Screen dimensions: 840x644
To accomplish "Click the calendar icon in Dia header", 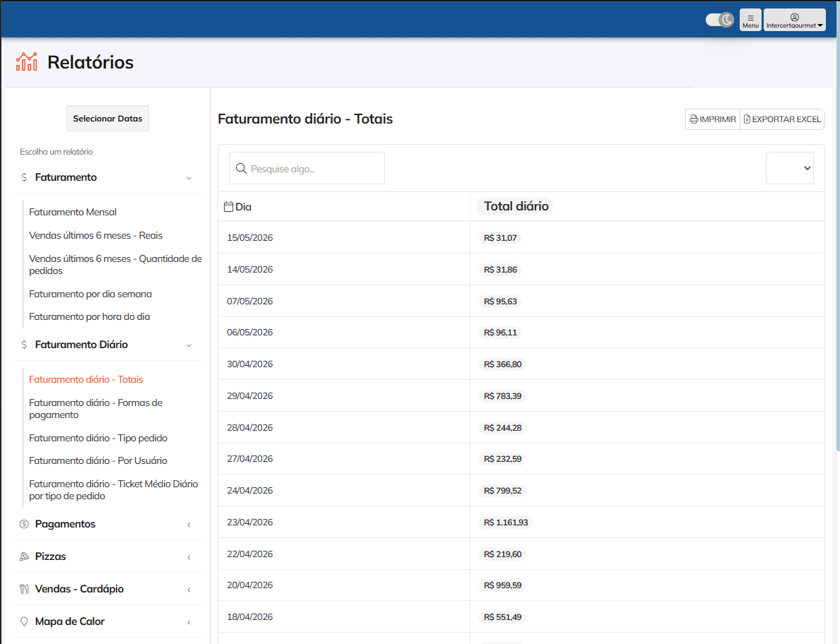I will 228,207.
